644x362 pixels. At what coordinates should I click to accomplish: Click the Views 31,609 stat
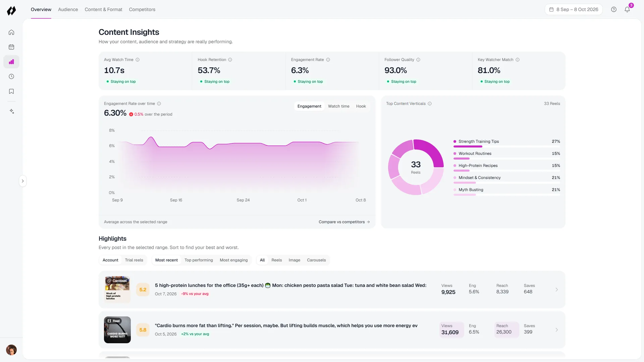pyautogui.click(x=451, y=329)
